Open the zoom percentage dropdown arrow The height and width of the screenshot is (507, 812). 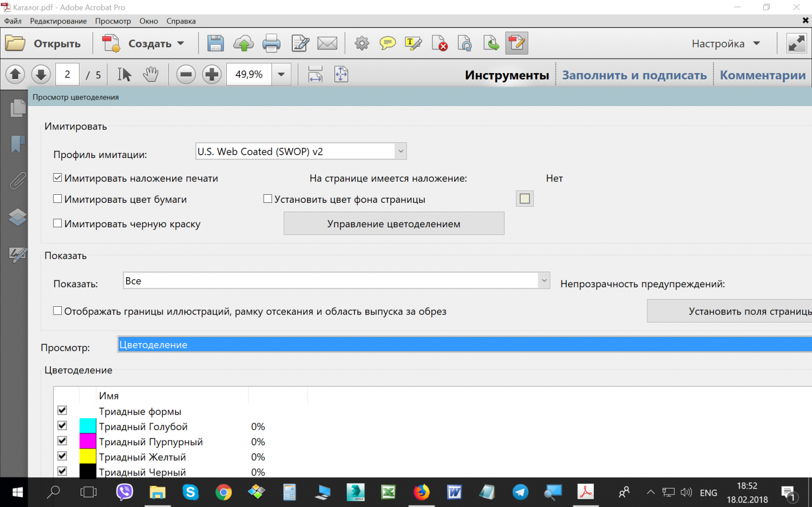281,74
